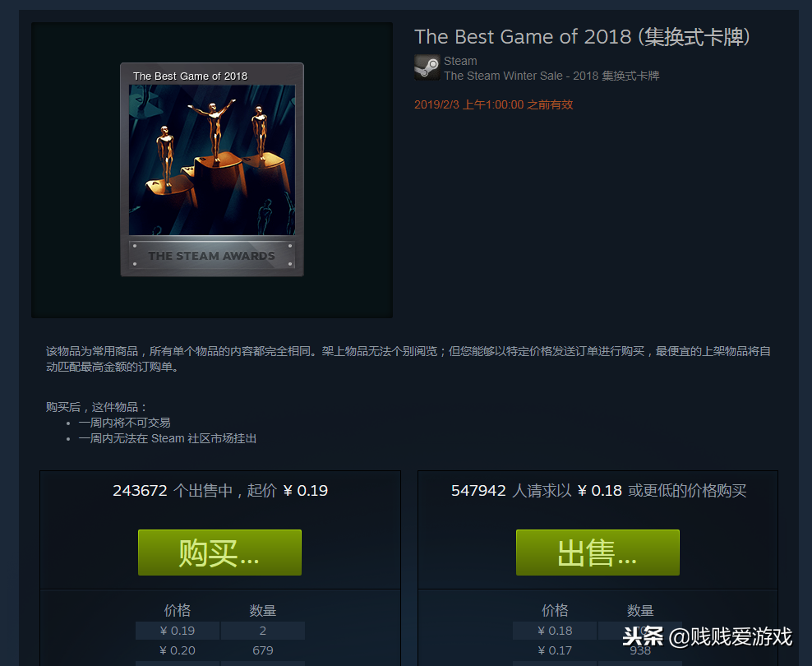Click the 2019/2/3 expiration date text
Screen dimensions: 812x666
(493, 104)
